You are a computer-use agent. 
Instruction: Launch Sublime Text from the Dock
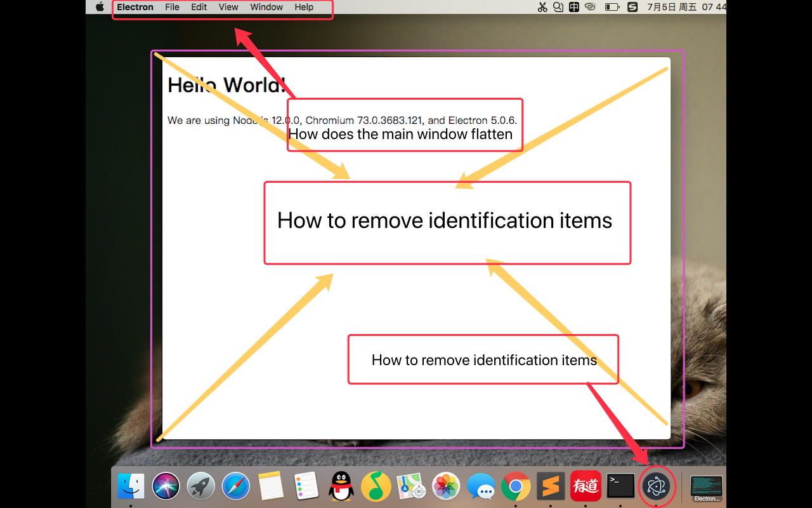pyautogui.click(x=551, y=486)
